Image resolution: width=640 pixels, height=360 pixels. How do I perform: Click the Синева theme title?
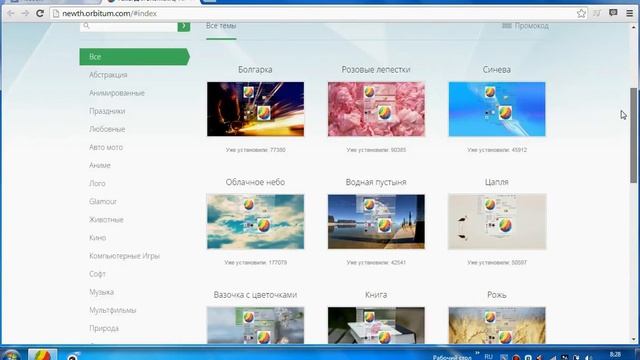497,70
